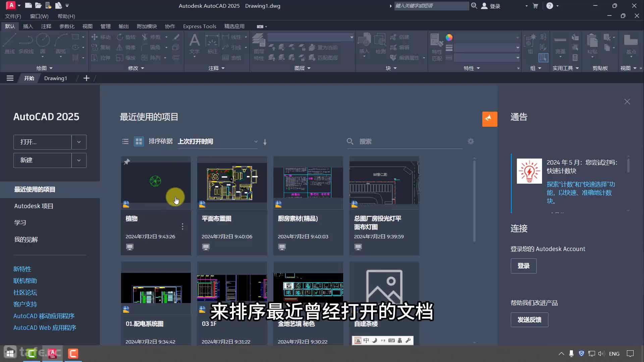644x362 pixels.
Task: Expand the 注释 panel flyout
Action: tap(216, 68)
